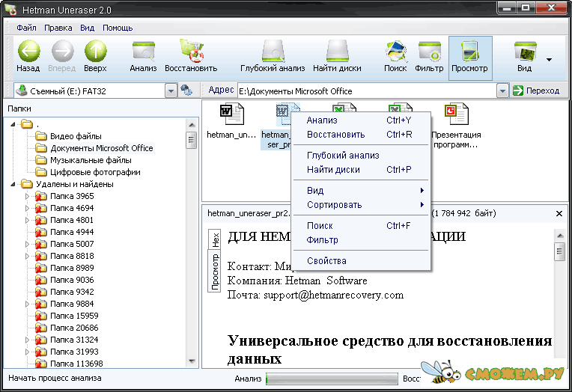Screen dimensions: 572x392
Task: Start Анализ from the toolbar
Action: pos(143,56)
